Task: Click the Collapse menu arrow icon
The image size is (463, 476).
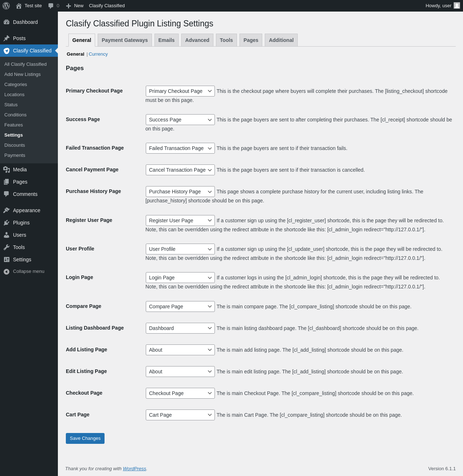Action: [7, 271]
